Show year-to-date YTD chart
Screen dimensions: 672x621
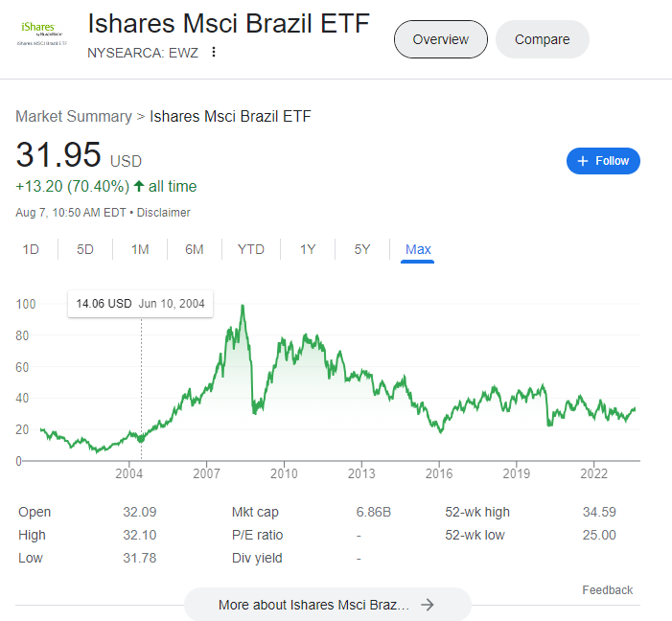click(x=251, y=249)
